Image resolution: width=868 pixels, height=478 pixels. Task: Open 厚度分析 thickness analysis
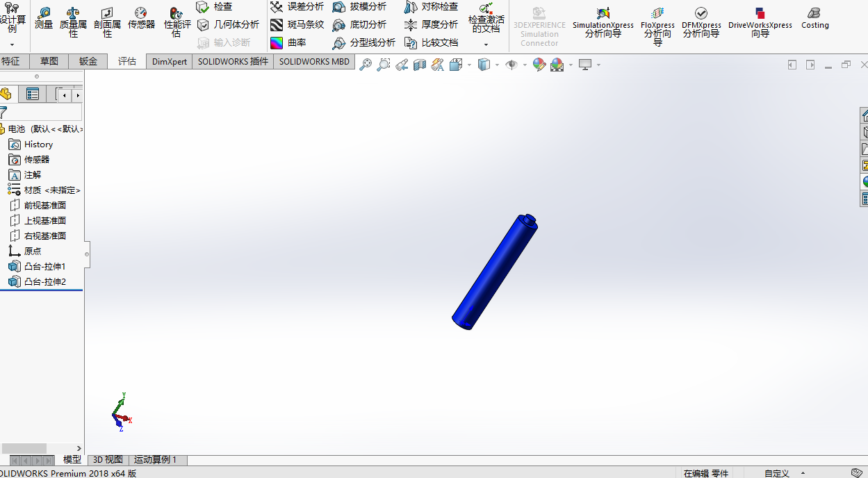tap(431, 25)
